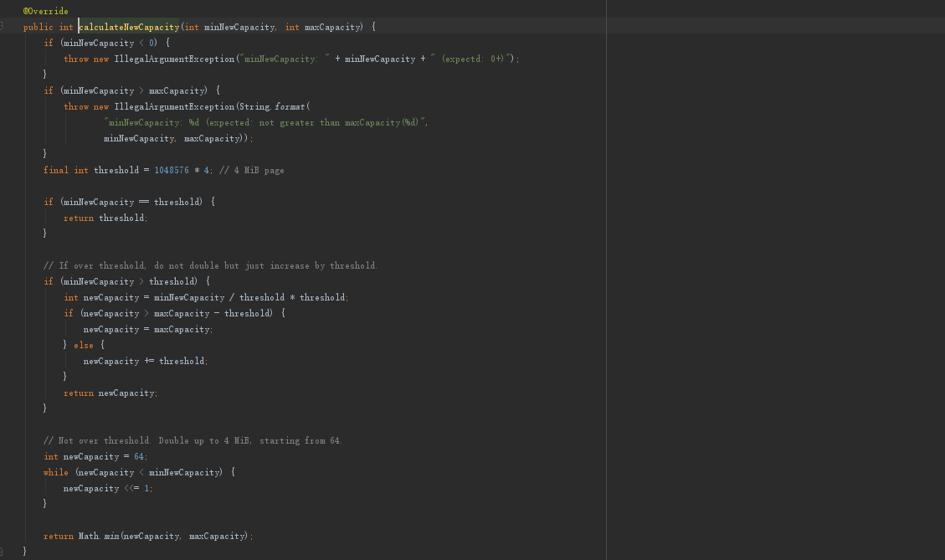Click the 'Not over threshold' comment line
Viewport: 945px width, 560px height.
pyautogui.click(x=193, y=440)
